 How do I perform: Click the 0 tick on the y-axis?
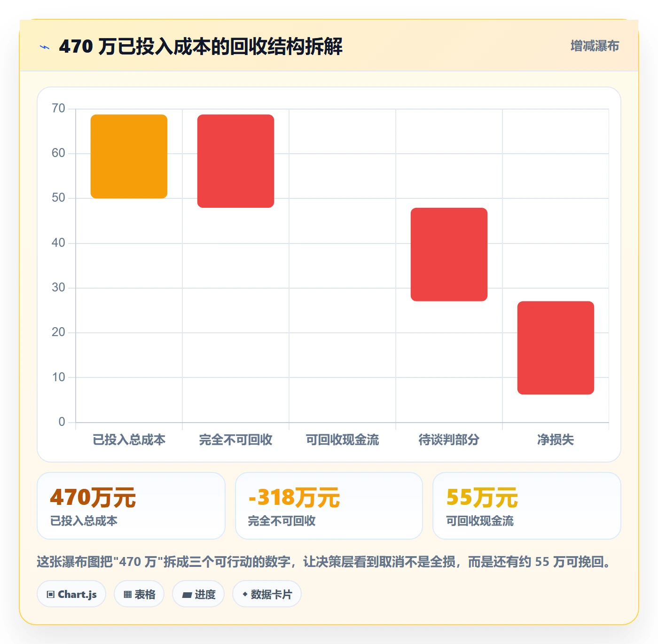62,422
